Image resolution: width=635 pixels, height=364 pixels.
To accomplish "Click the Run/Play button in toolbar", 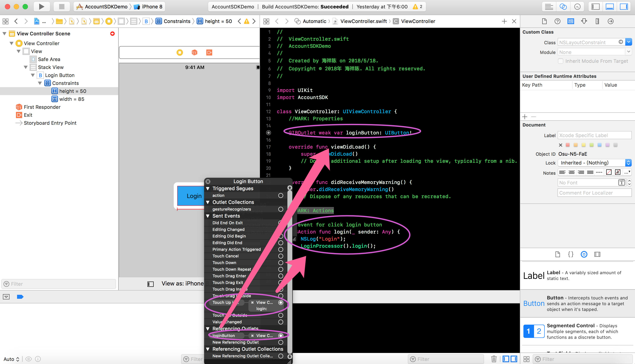I will (42, 7).
